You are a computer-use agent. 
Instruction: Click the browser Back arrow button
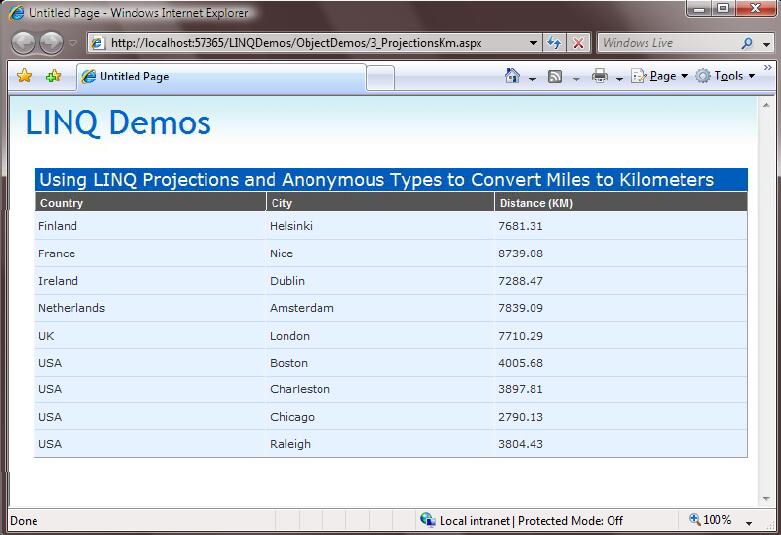(x=23, y=43)
